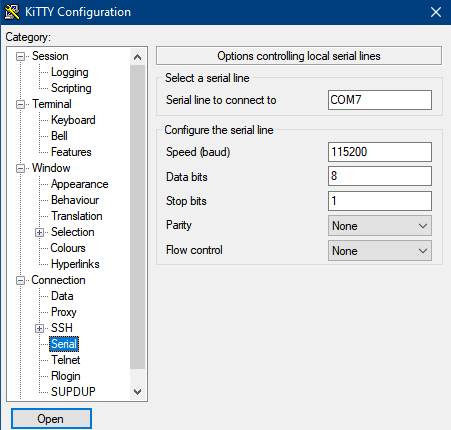
Task: Select the Telnet category
Action: click(x=66, y=360)
